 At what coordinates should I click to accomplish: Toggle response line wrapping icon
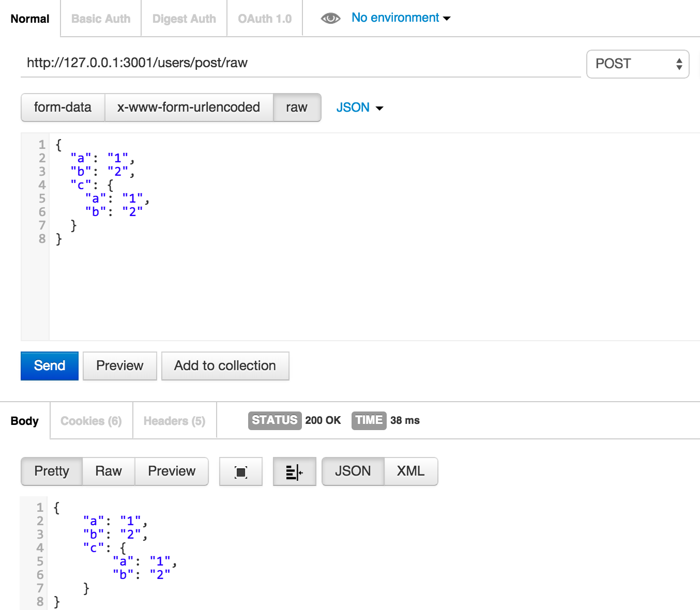coord(295,471)
